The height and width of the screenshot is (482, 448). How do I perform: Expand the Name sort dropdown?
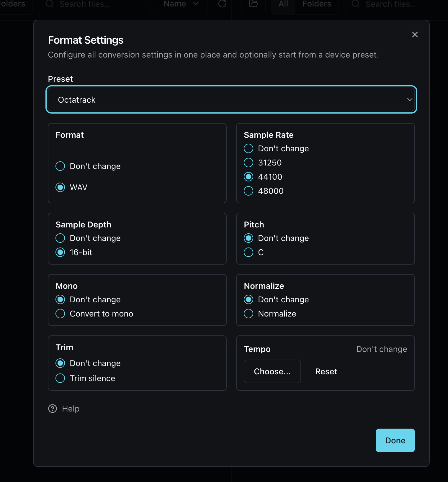tap(181, 4)
